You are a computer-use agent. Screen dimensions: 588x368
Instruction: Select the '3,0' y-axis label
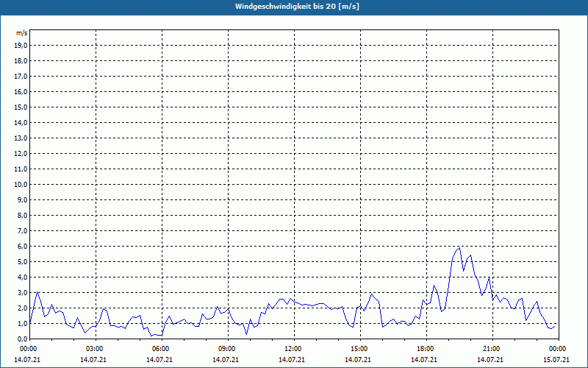(22, 292)
